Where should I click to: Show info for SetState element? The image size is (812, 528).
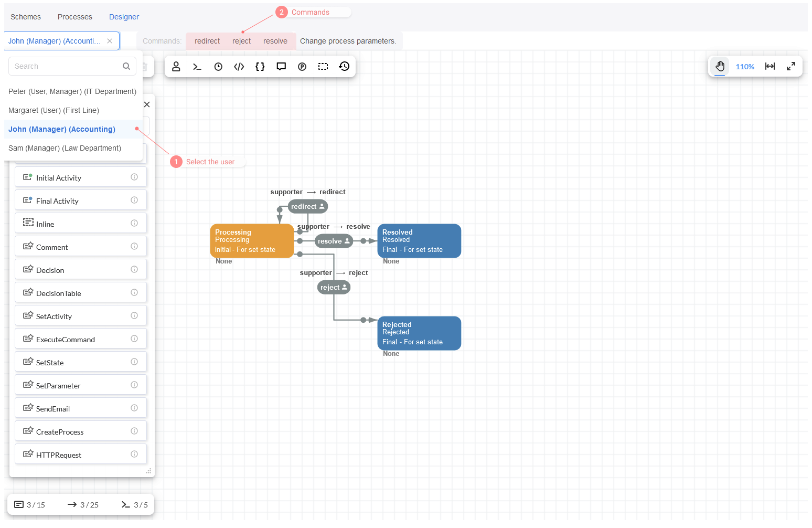(134, 362)
